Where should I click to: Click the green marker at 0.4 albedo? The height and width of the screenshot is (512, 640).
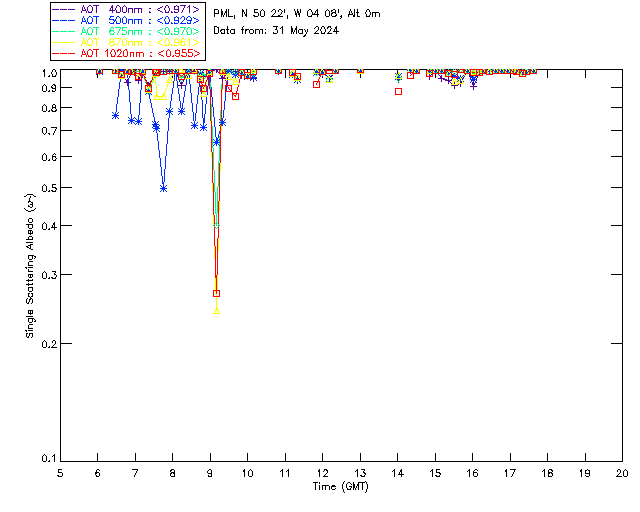(217, 225)
